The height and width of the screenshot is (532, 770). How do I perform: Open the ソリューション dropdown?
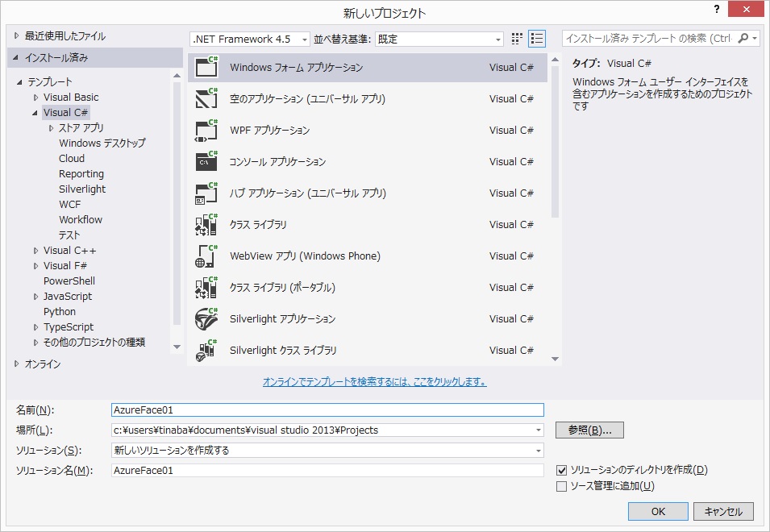click(x=539, y=451)
